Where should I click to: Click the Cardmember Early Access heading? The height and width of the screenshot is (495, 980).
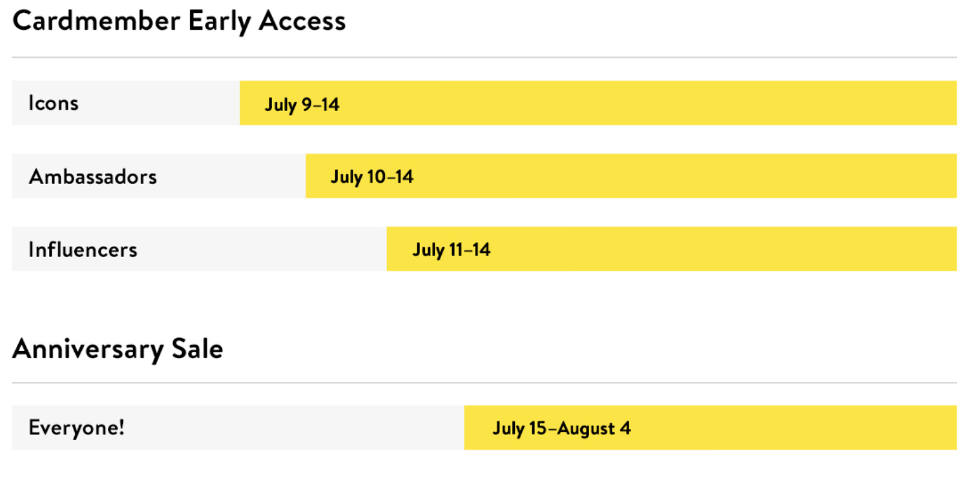pos(179,21)
